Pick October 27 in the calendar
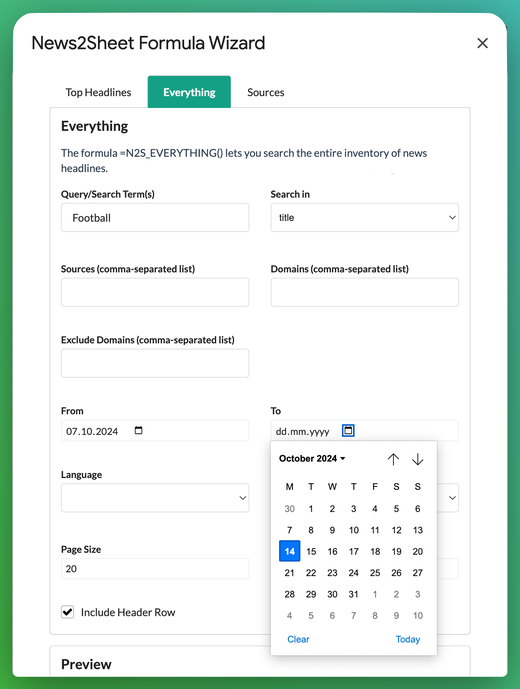This screenshot has height=689, width=520. tap(418, 573)
